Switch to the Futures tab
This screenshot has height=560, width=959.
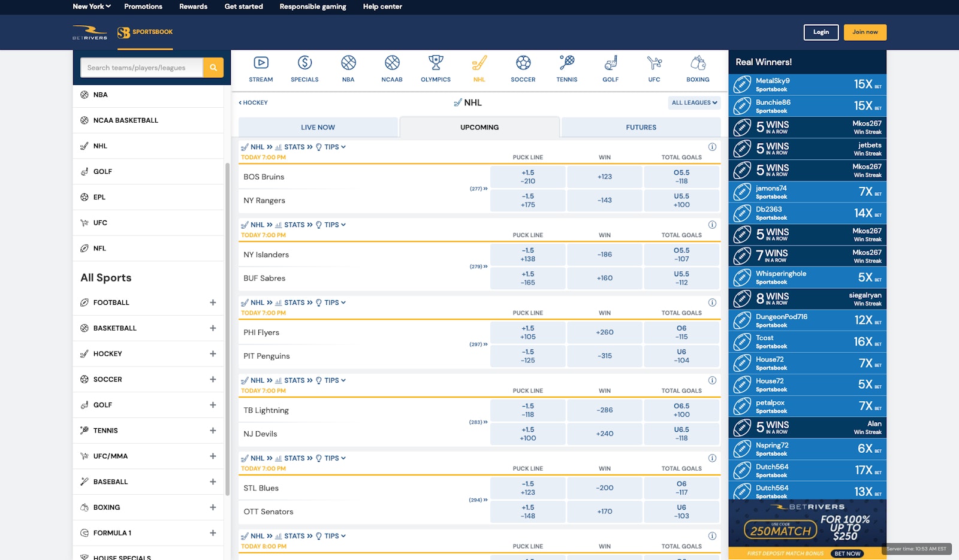pyautogui.click(x=641, y=128)
